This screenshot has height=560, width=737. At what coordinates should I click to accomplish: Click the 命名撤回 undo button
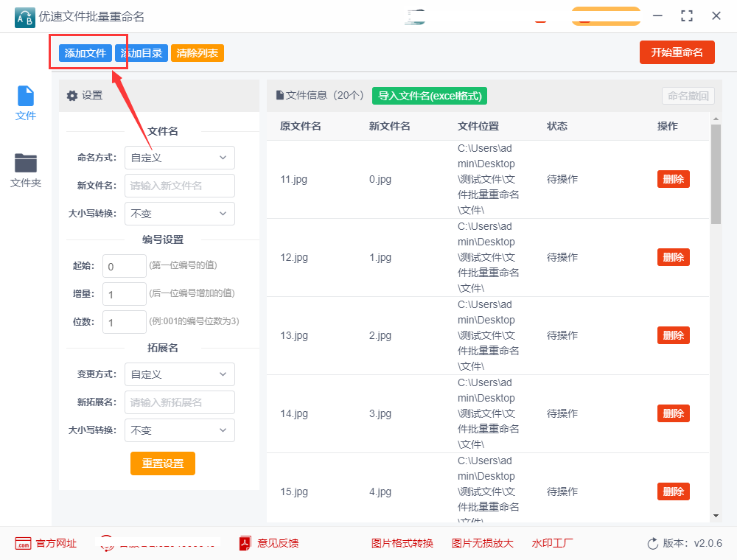point(688,96)
